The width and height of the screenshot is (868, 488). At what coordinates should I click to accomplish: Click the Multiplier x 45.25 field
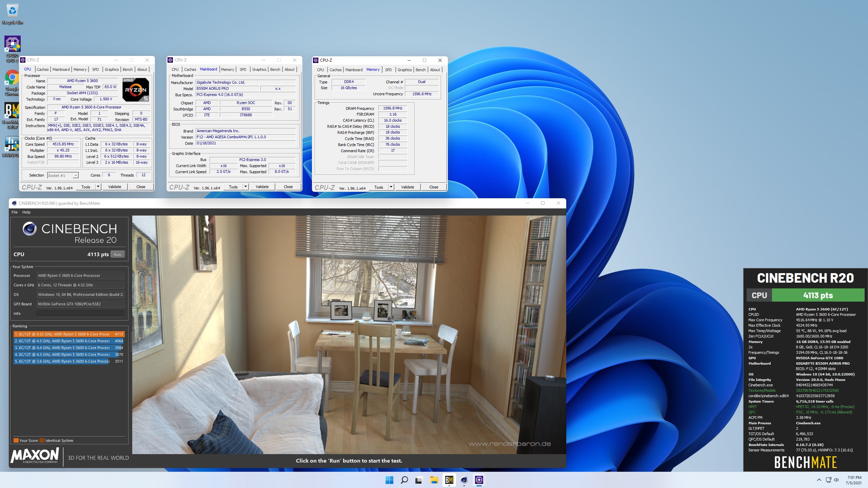tap(63, 150)
